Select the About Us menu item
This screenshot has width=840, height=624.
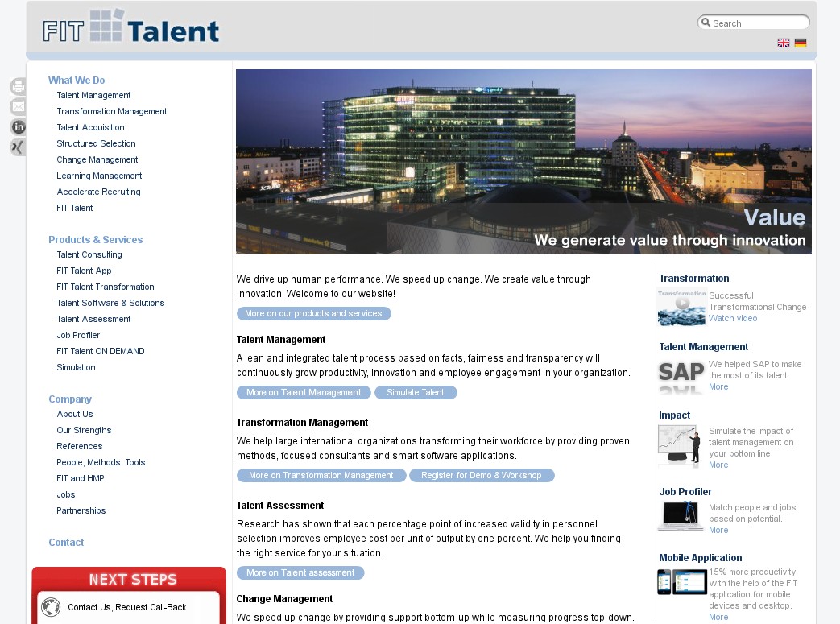pyautogui.click(x=74, y=414)
